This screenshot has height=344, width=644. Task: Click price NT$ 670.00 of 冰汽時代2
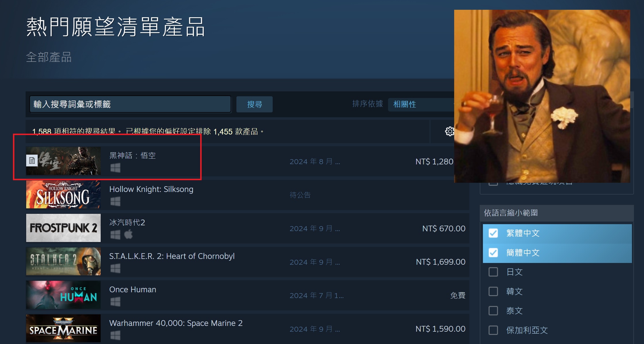click(x=444, y=228)
